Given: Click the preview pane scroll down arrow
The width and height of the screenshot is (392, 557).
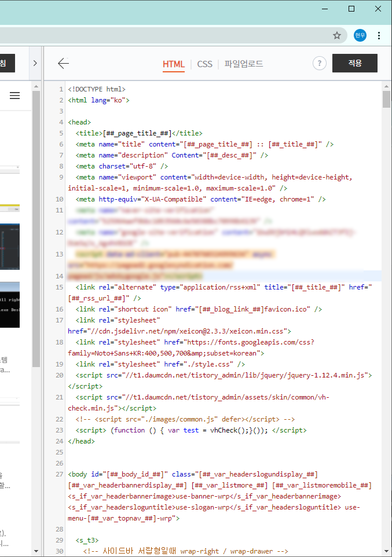Looking at the screenshot, I should 36,551.
